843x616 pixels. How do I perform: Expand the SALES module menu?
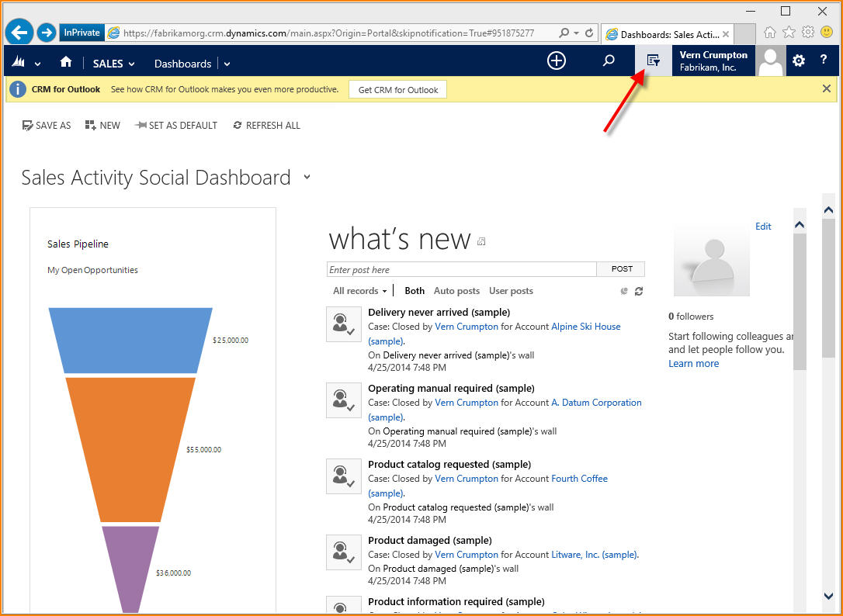[113, 64]
